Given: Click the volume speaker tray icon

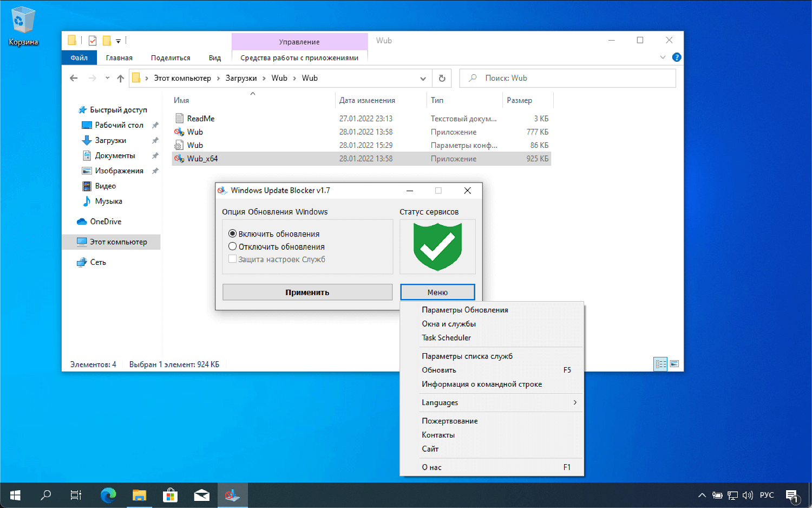Looking at the screenshot, I should (x=748, y=495).
